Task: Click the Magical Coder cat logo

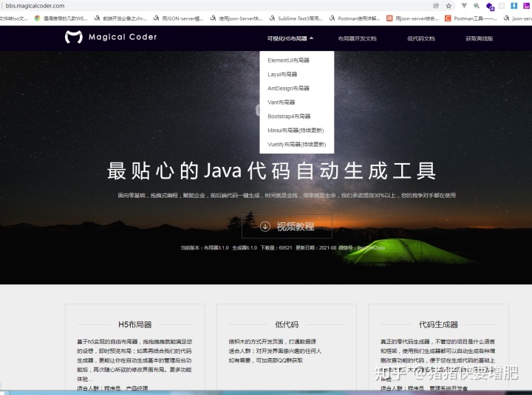Action: 74,37
